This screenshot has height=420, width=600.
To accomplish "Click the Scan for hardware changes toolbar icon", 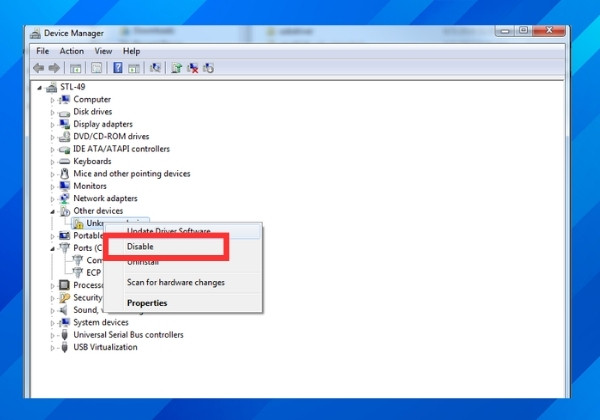I will [155, 68].
